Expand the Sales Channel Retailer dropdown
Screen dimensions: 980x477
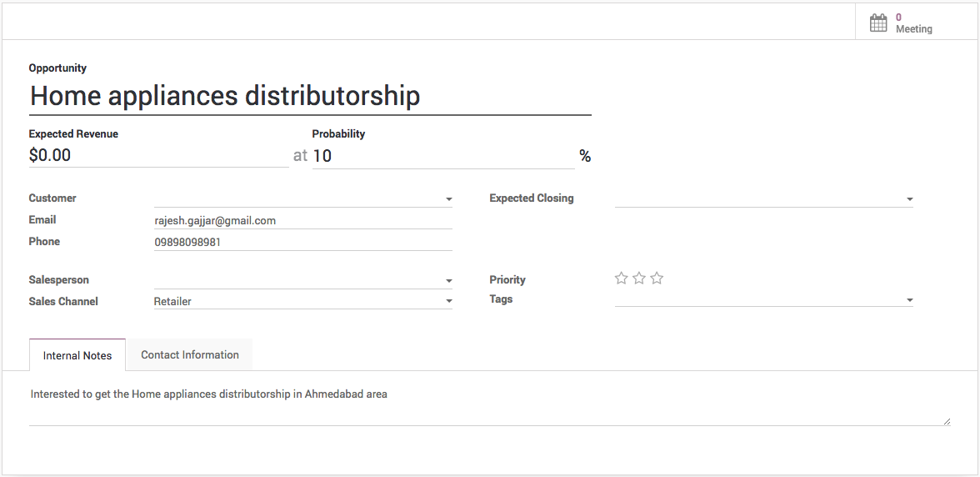(448, 301)
